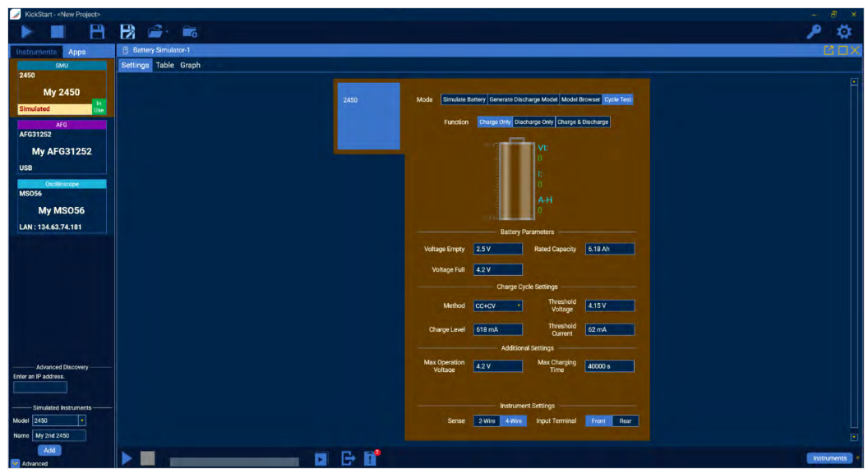868x473 pixels.
Task: Select the My MSO56 oscilloscope card
Action: 62,206
